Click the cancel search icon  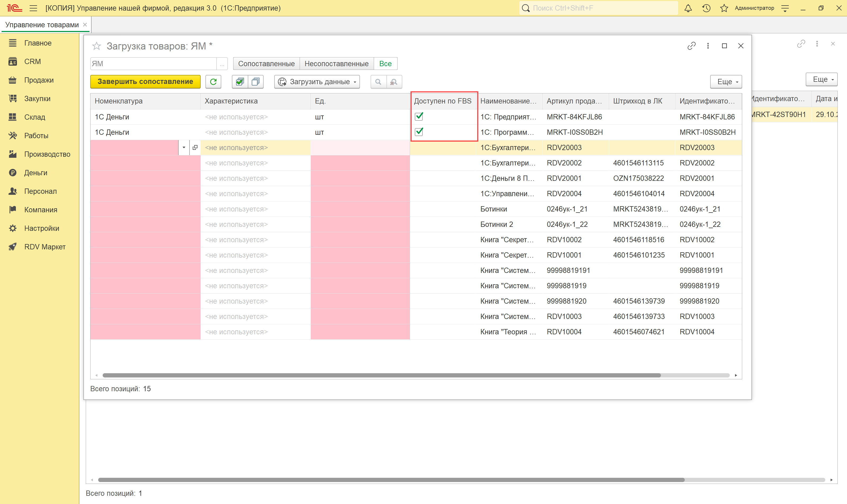(394, 82)
